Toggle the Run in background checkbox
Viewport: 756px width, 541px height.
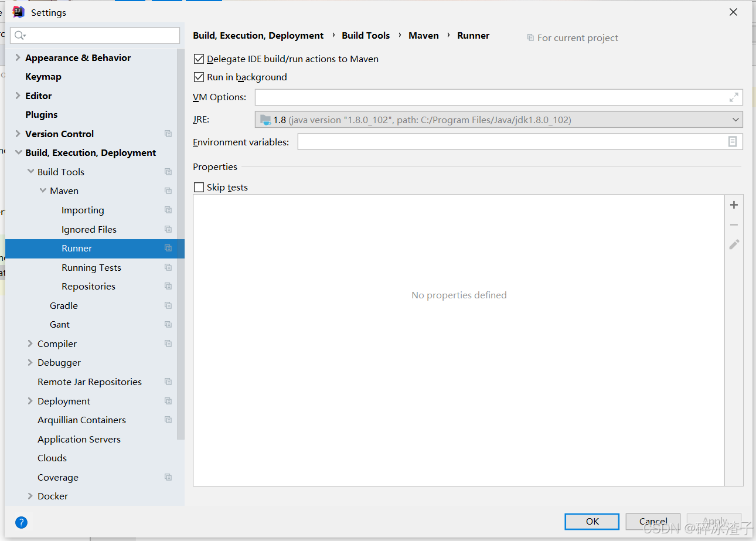tap(199, 77)
